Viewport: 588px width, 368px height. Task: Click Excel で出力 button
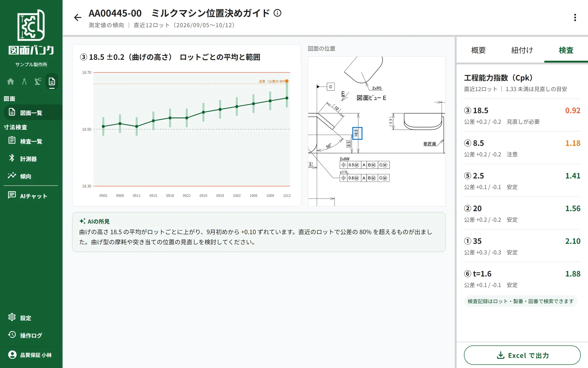pyautogui.click(x=522, y=355)
